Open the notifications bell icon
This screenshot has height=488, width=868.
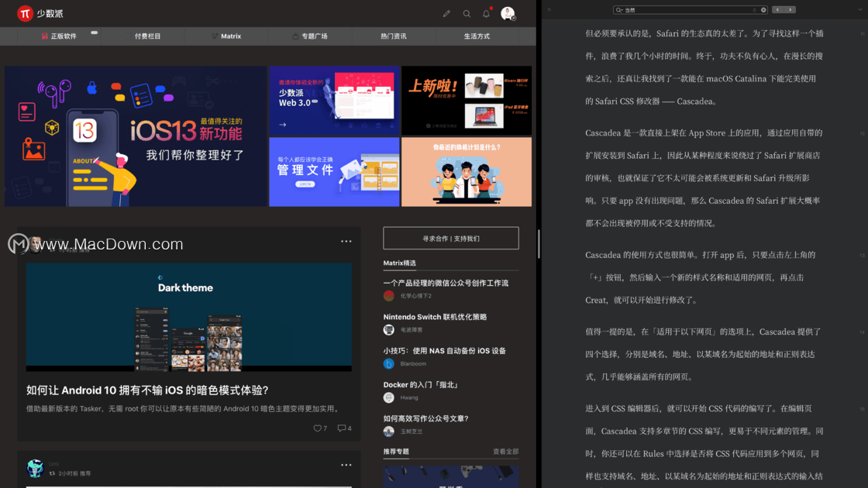[486, 13]
